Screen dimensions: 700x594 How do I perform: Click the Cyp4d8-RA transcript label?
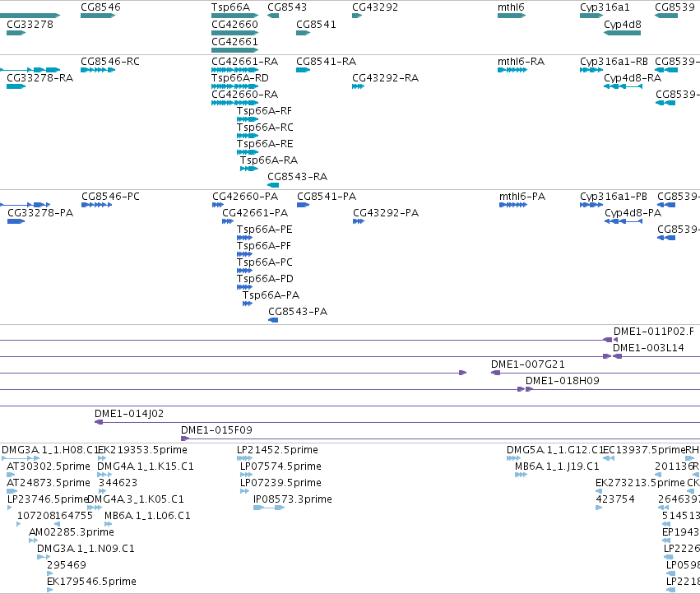click(x=633, y=78)
